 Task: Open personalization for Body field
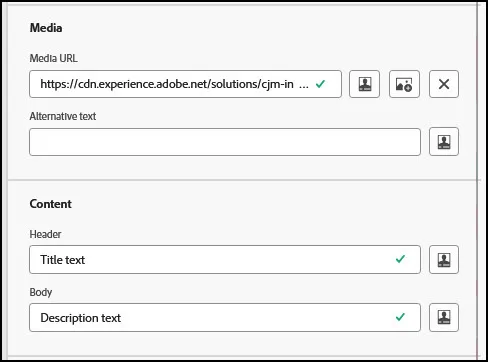[x=444, y=317]
